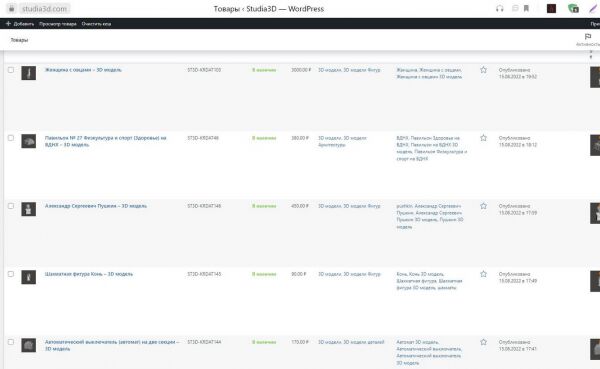Screen dimensions: 600x369
Task: Open ВДНХ tags in Павильон № 27 row
Action: (432, 148)
